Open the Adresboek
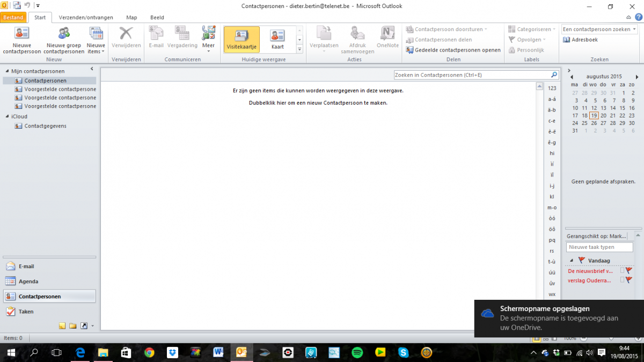644x362 pixels. 580,40
